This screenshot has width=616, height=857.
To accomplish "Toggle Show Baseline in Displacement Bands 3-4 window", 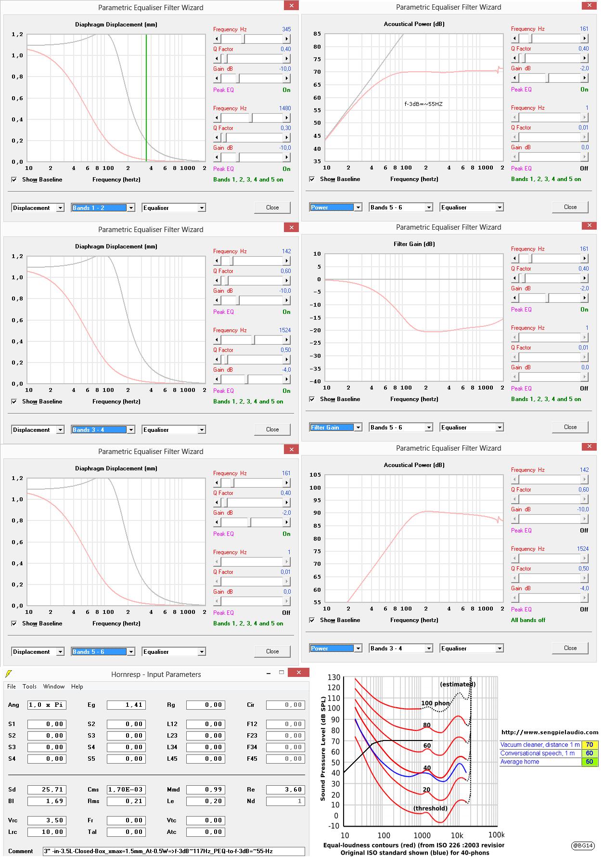I will 14,402.
